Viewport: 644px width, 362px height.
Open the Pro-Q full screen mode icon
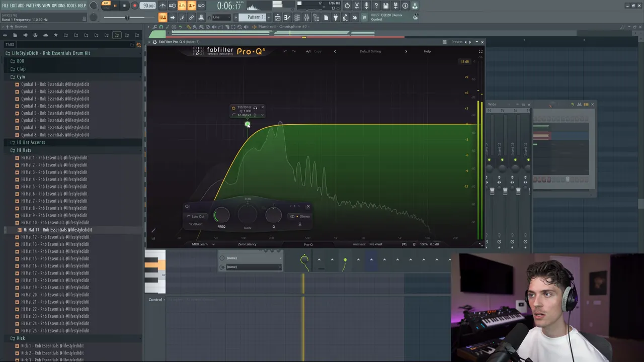pos(480,51)
